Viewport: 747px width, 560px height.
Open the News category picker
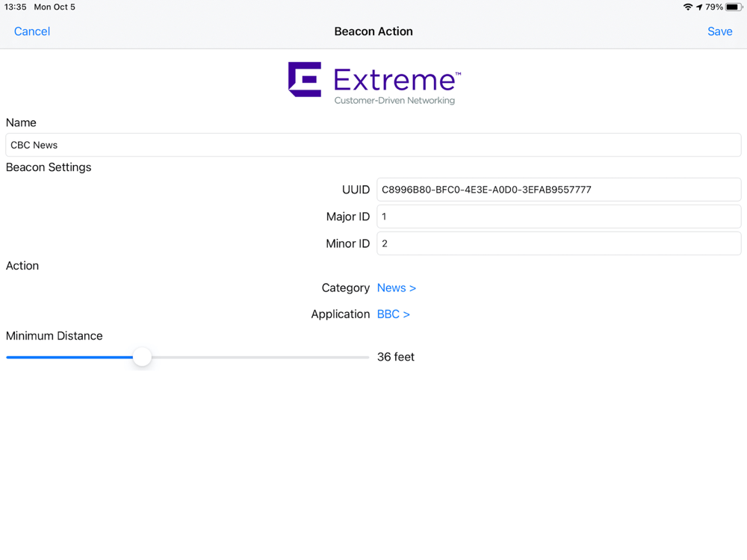[x=397, y=288]
